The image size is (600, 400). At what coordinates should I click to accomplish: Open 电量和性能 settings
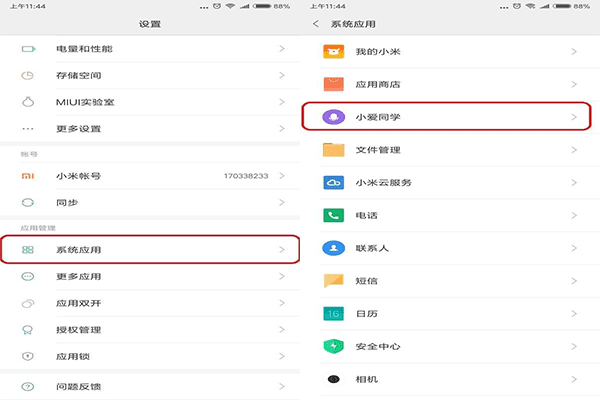click(150, 49)
